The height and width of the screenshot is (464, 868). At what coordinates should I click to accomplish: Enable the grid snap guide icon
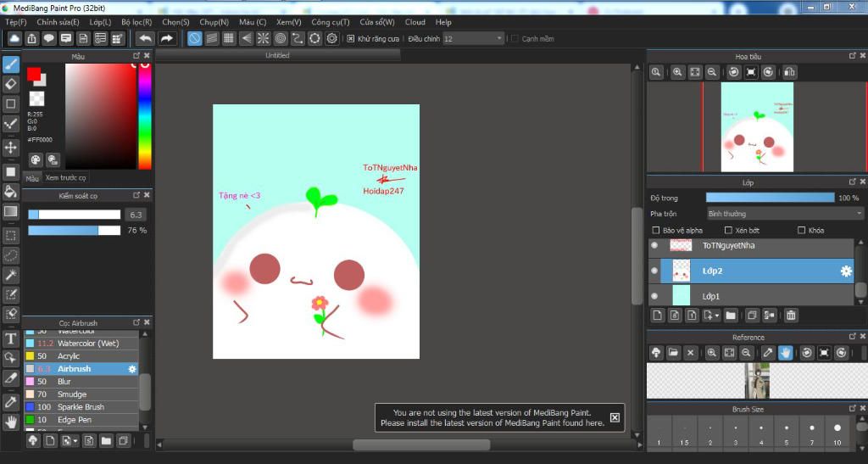pyautogui.click(x=229, y=38)
